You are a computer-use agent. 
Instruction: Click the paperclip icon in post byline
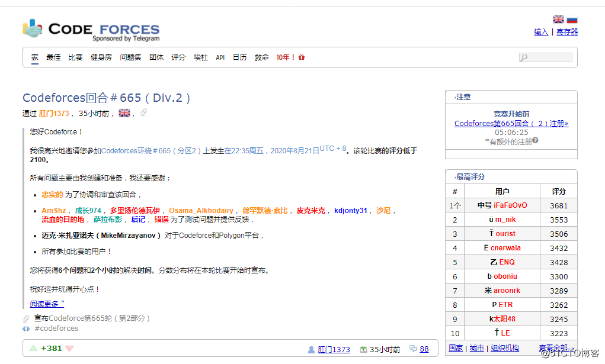[x=143, y=112]
